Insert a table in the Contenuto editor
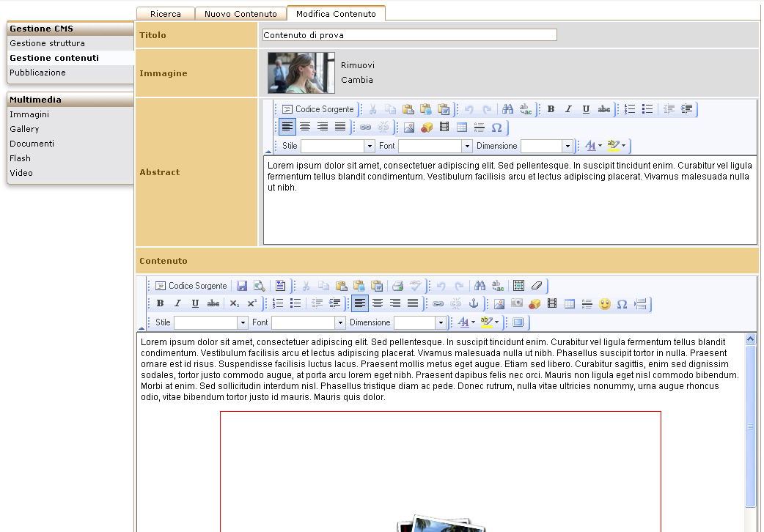Viewport: 764px width, 532px height. click(570, 304)
